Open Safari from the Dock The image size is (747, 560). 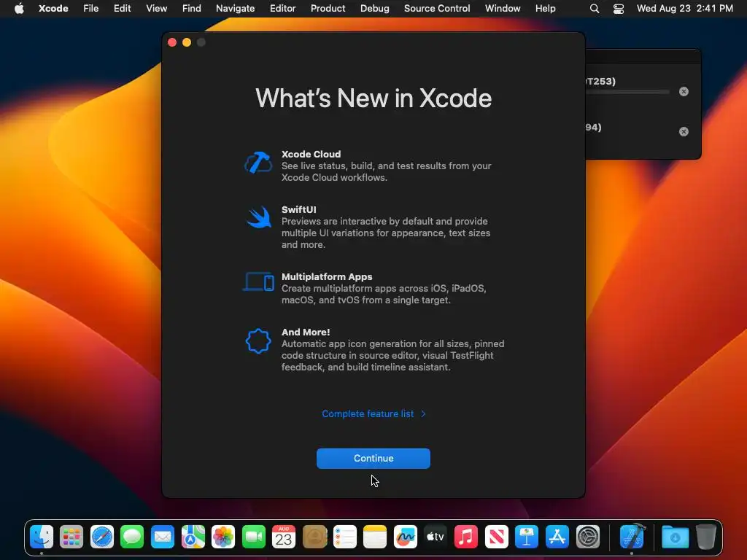(x=102, y=537)
